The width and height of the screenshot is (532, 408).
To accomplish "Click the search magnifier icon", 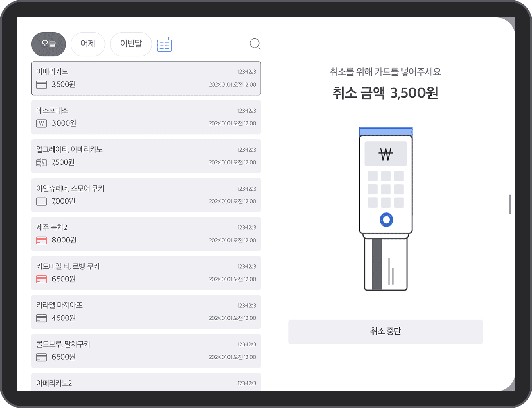I will tap(255, 44).
